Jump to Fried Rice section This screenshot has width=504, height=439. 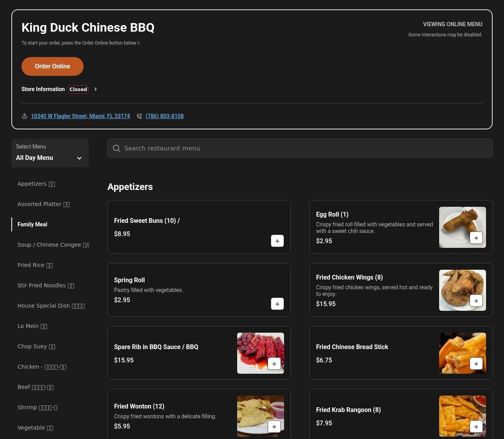(x=35, y=265)
